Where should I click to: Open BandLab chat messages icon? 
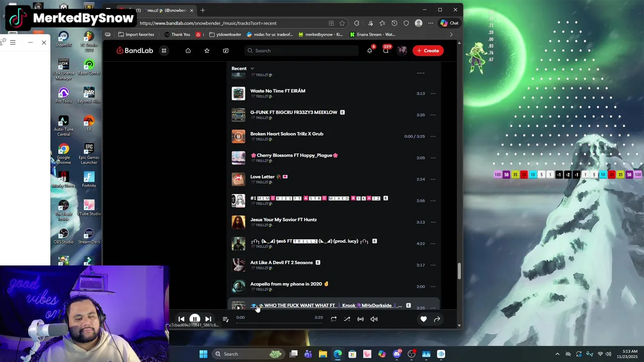(x=386, y=51)
